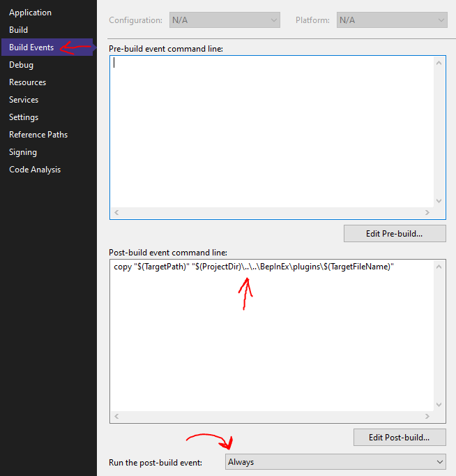Click the post-build box scroll left arrow
The height and width of the screenshot is (476, 456).
[x=116, y=417]
